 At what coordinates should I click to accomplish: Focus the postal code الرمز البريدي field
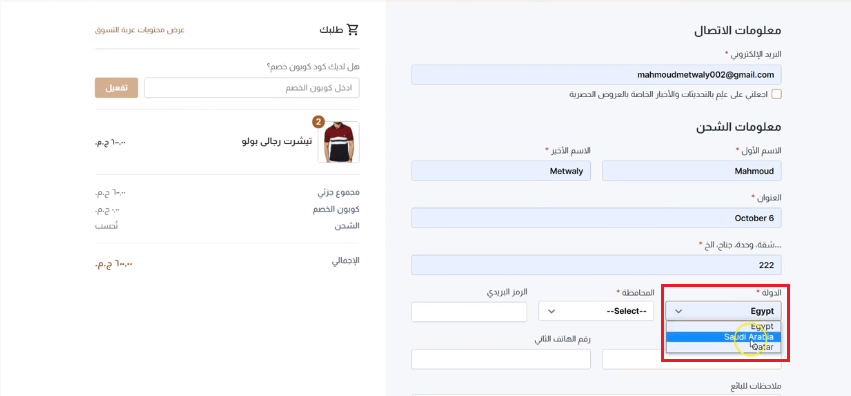pos(469,312)
